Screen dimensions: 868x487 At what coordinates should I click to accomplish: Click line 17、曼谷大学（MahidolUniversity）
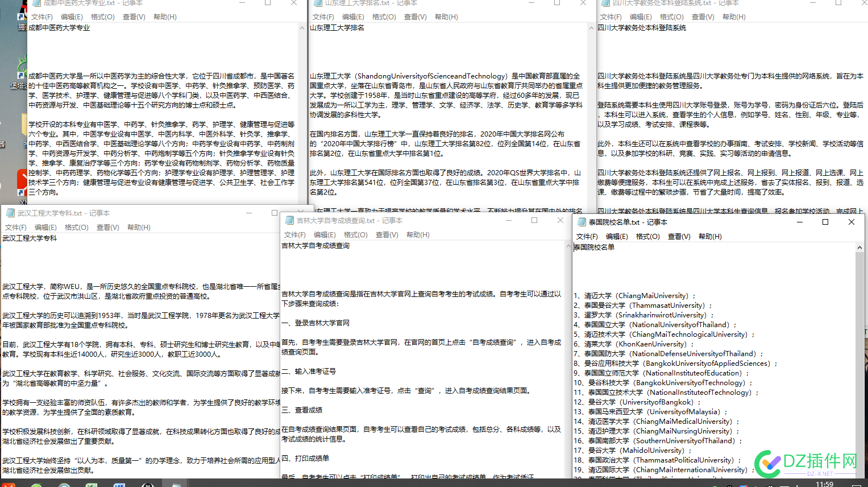pyautogui.click(x=633, y=451)
